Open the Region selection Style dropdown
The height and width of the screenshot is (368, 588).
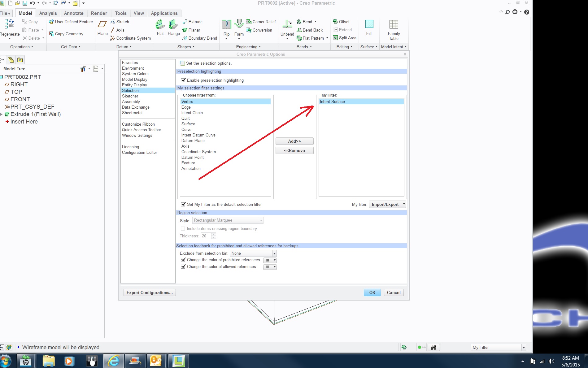pyautogui.click(x=228, y=220)
